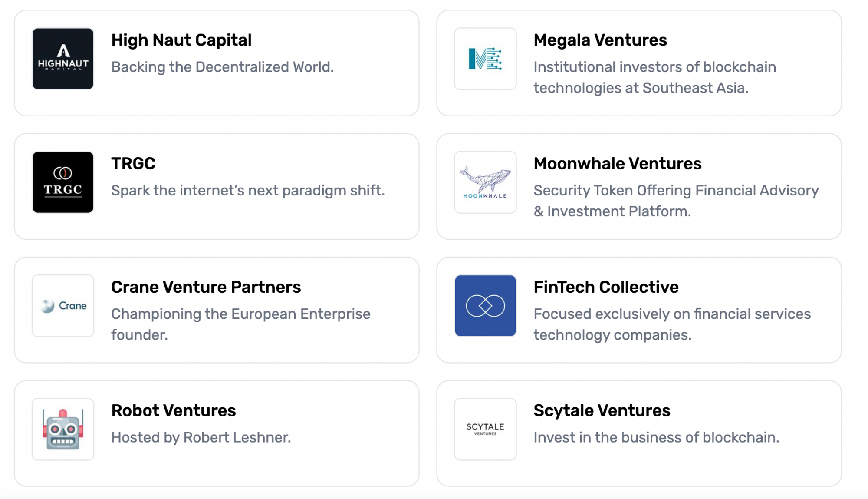
Task: Click the Crane logo icon
Action: [63, 306]
